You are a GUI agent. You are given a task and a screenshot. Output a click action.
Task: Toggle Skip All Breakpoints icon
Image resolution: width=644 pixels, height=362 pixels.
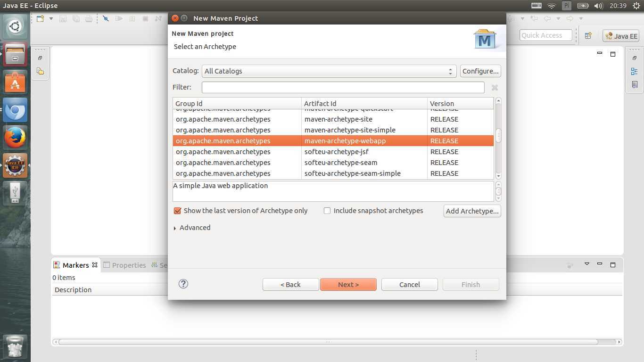click(106, 19)
